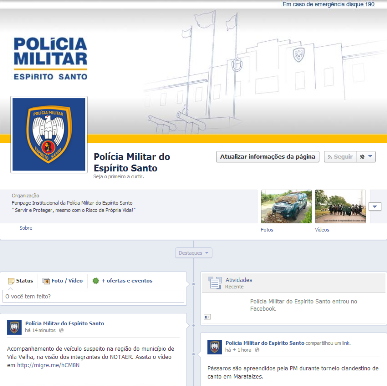387x386 pixels.
Task: Click the avatar of the 14 minutos post
Action: click(14, 328)
